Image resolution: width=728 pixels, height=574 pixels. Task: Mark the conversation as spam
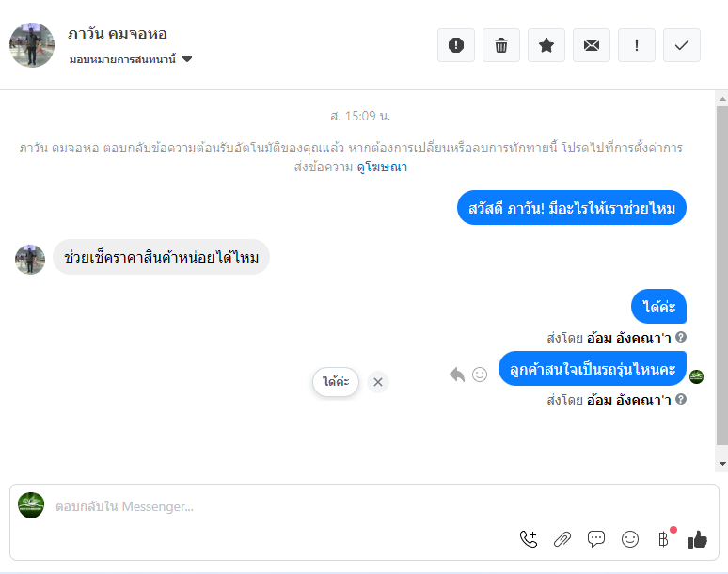pos(456,45)
